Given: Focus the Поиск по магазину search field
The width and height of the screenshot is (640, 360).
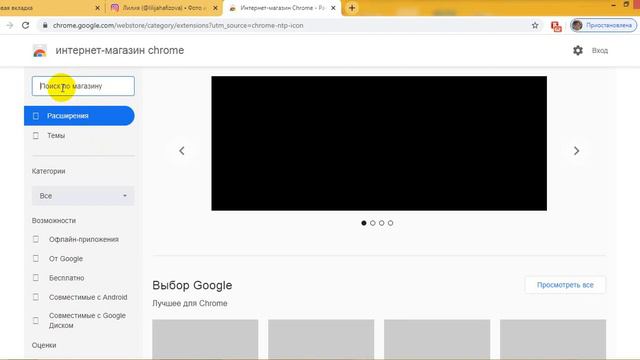Looking at the screenshot, I should click(83, 86).
